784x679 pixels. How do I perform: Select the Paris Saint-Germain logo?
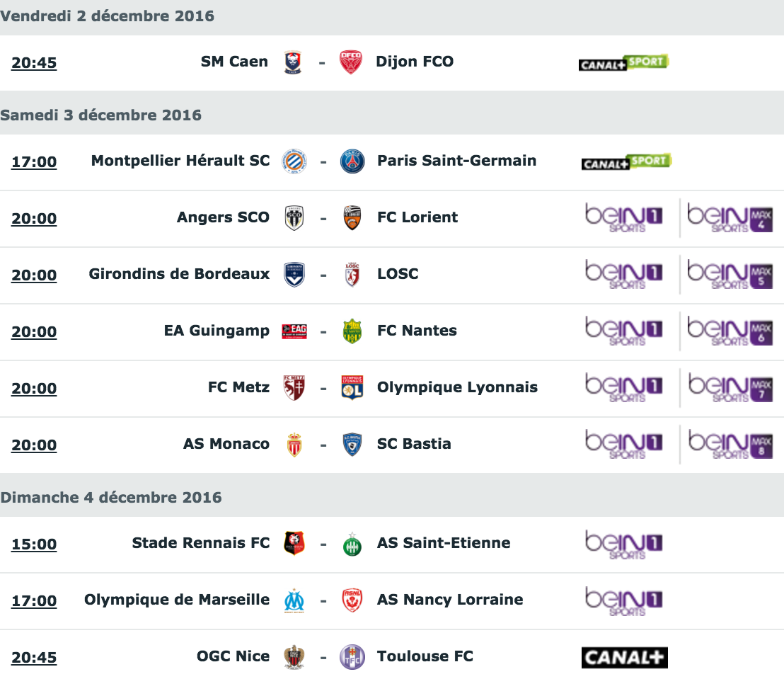(352, 161)
